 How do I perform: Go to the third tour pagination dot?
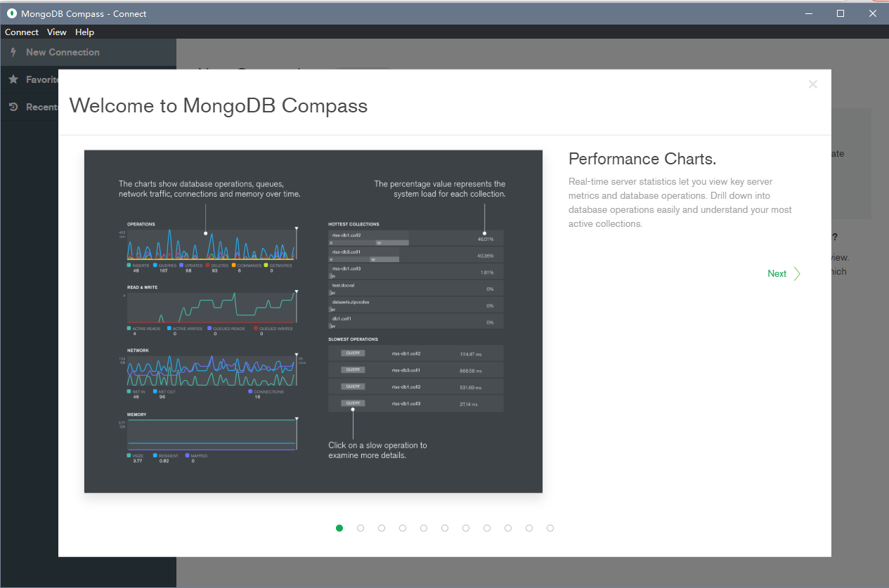click(382, 528)
